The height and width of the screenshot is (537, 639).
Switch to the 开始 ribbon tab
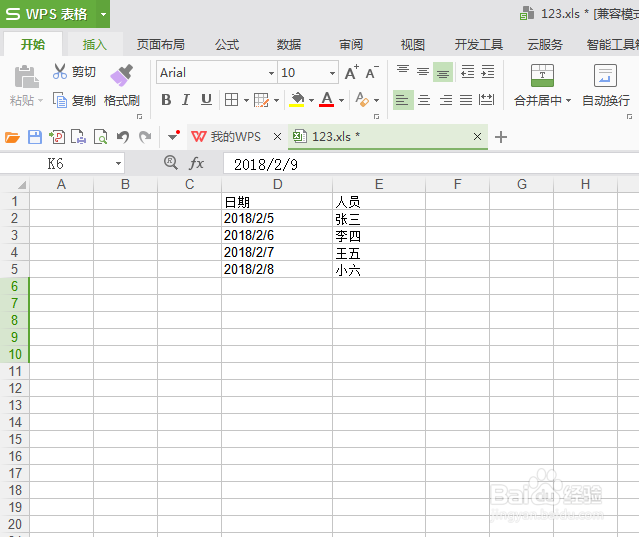(33, 44)
